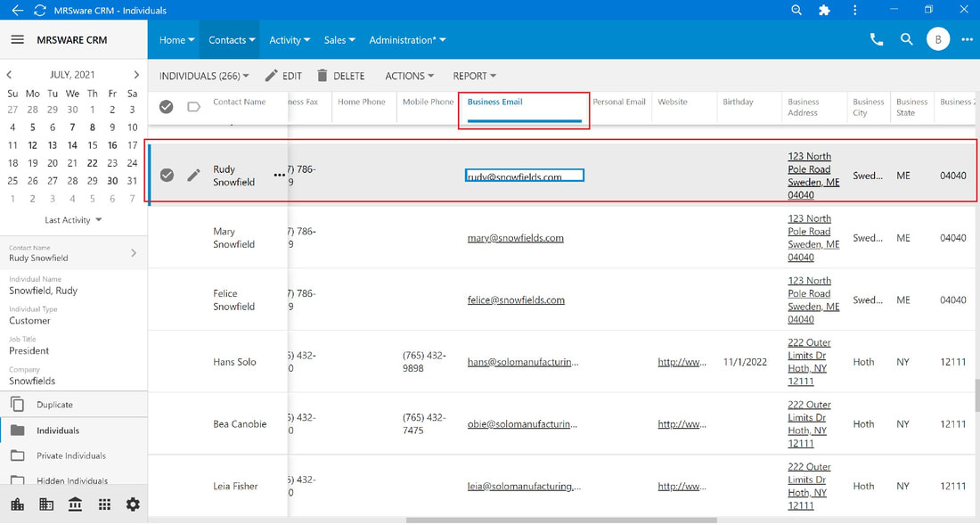Viewport: 980px width, 525px height.
Task: Open the Administration menu
Action: click(x=407, y=40)
